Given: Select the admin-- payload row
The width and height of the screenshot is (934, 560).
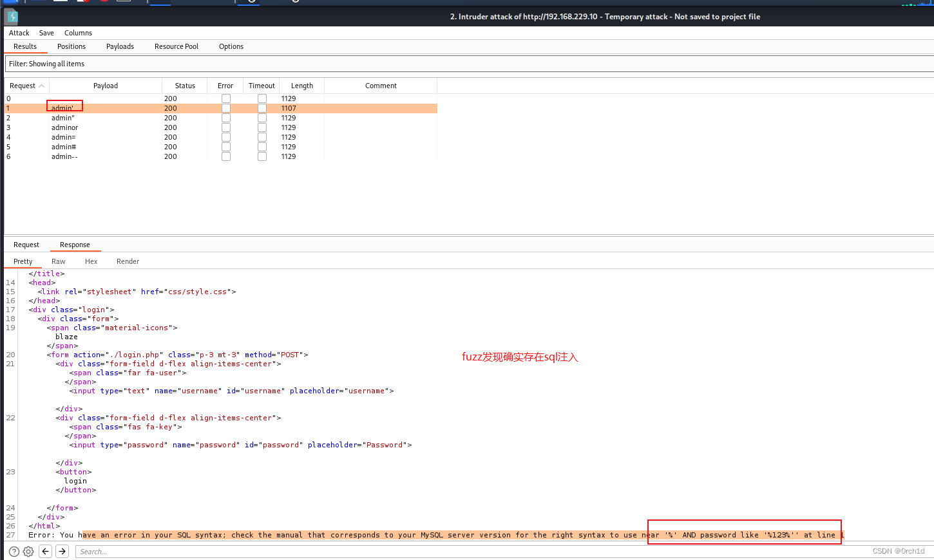Looking at the screenshot, I should pos(221,156).
